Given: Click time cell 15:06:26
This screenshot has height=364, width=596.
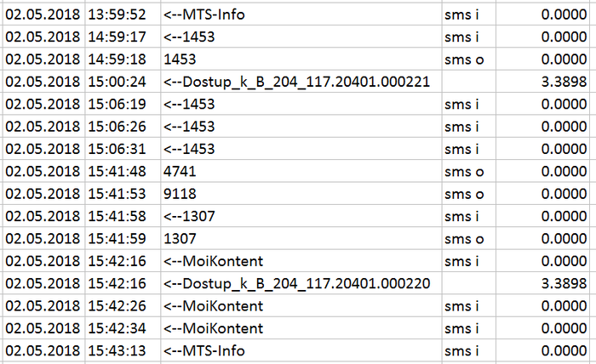Looking at the screenshot, I should (122, 127).
